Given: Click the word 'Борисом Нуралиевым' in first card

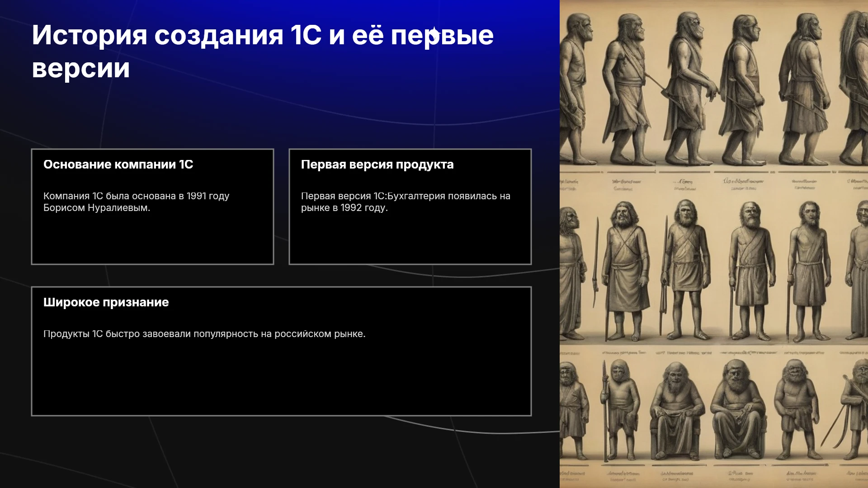Looking at the screenshot, I should [x=96, y=208].
